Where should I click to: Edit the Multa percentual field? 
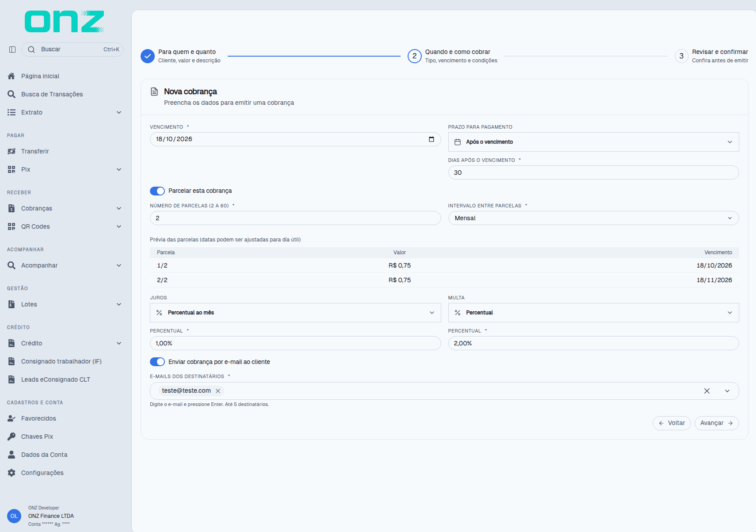point(593,343)
